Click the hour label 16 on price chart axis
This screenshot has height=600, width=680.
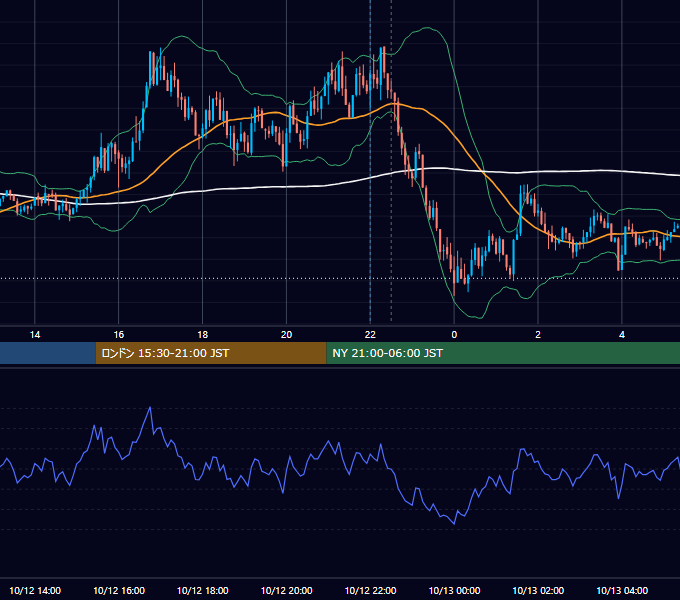tap(118, 335)
